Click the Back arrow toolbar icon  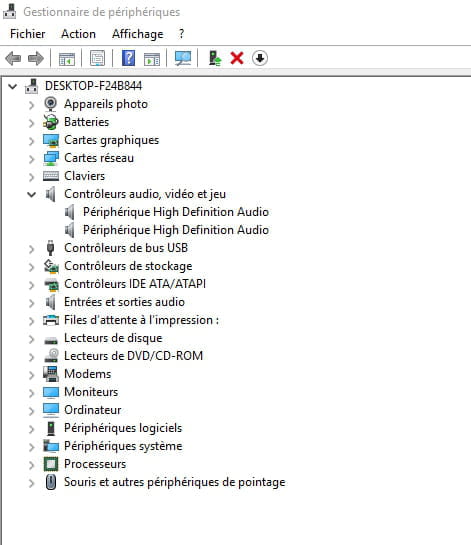point(13,58)
